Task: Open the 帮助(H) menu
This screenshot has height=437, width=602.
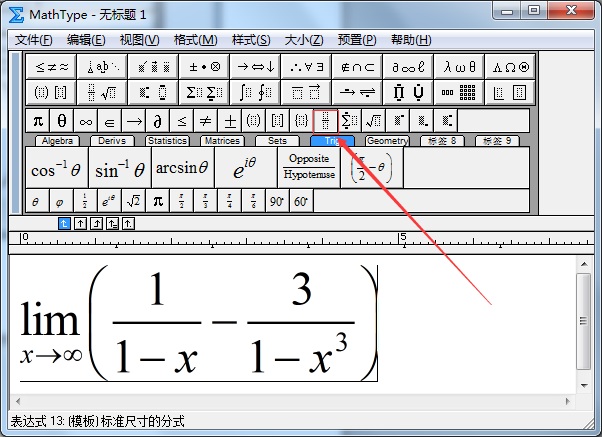Action: point(411,40)
